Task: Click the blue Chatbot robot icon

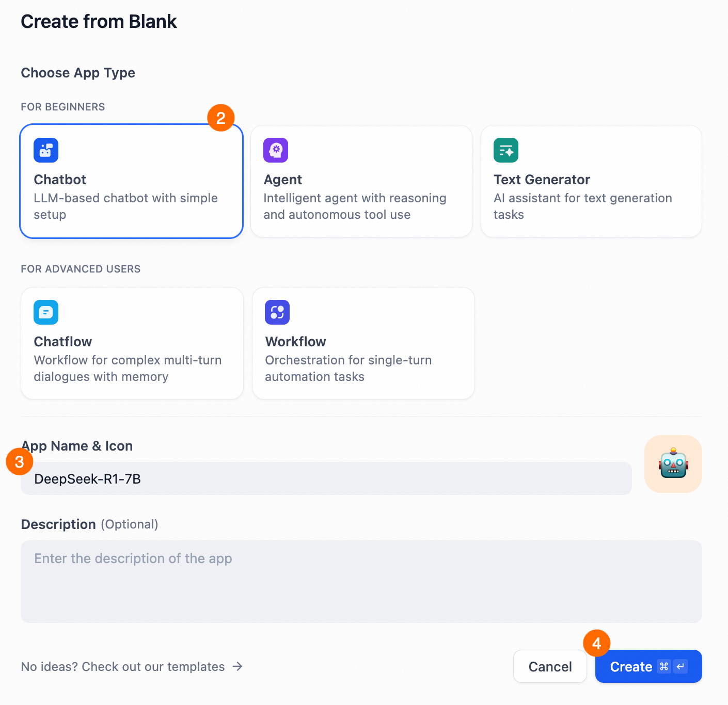Action: [46, 150]
